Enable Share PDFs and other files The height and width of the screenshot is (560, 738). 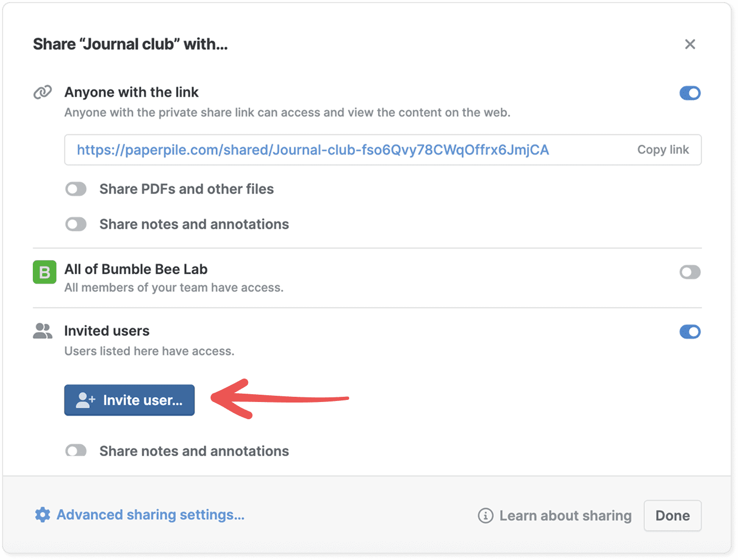(x=76, y=189)
